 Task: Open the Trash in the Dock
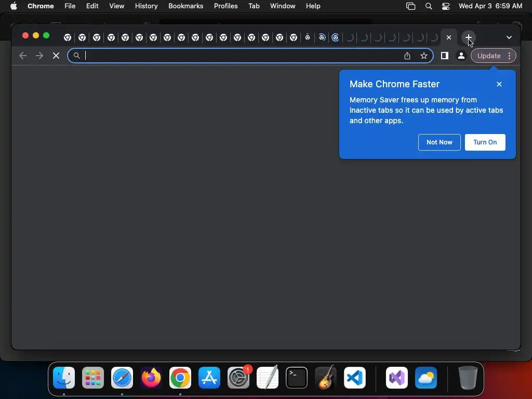(468, 378)
